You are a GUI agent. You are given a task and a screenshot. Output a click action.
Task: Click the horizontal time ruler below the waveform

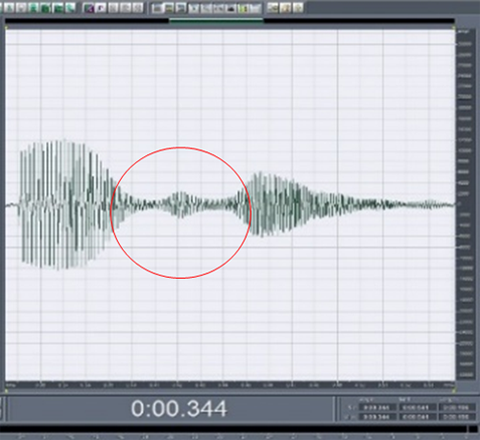pyautogui.click(x=230, y=385)
